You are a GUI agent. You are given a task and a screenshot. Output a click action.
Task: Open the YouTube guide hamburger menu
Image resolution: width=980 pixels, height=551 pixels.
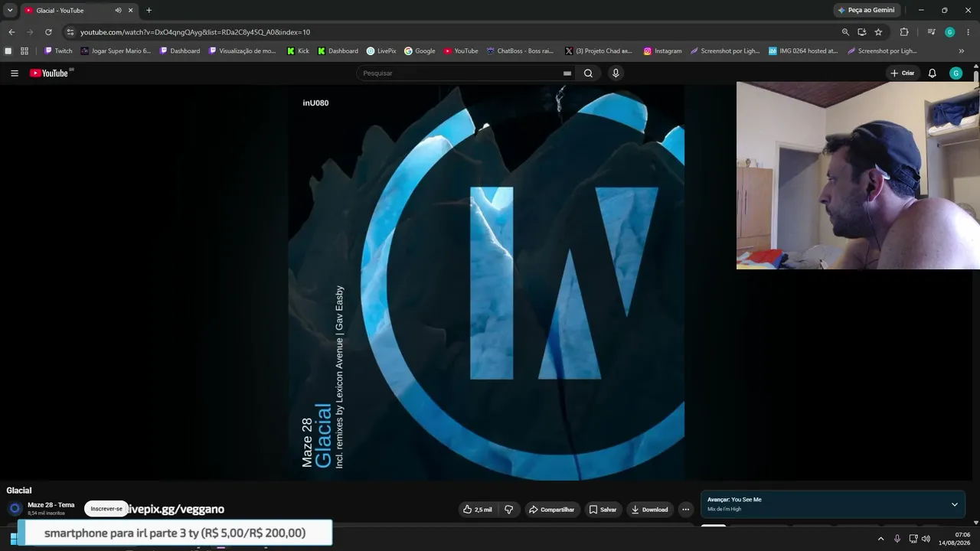coord(15,73)
